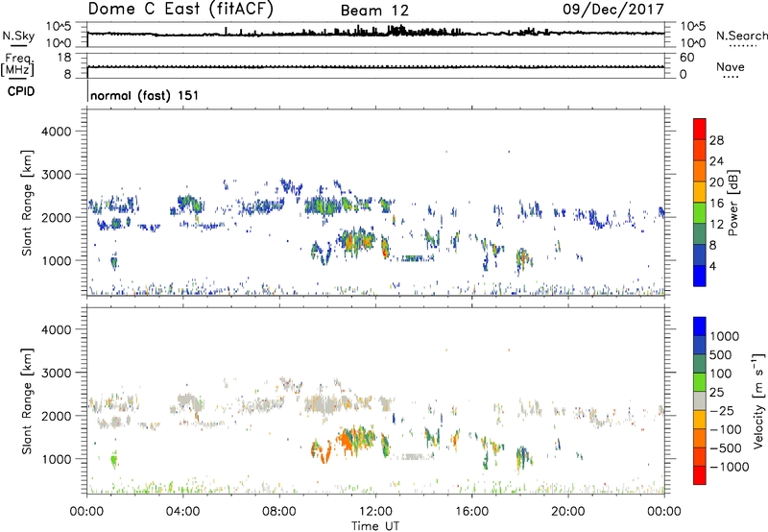
Task: Click the N.Sky noise trace near 13:00
Action: [x=399, y=31]
